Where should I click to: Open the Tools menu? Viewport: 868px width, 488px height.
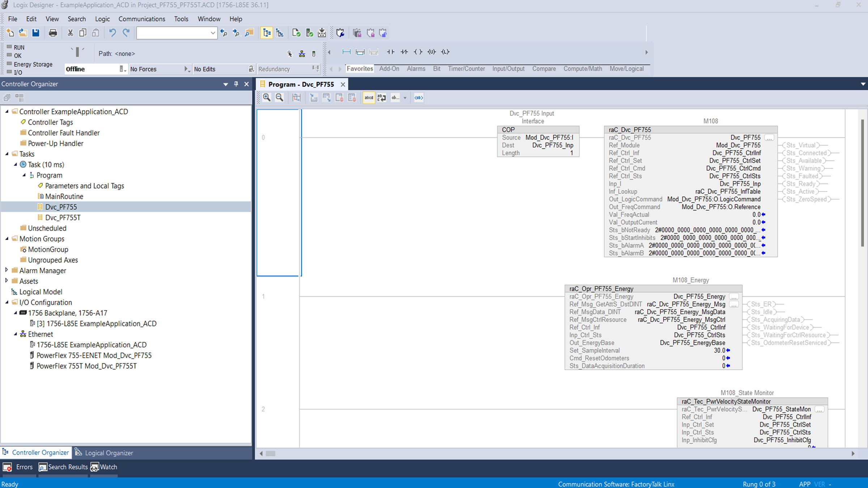pyautogui.click(x=181, y=19)
